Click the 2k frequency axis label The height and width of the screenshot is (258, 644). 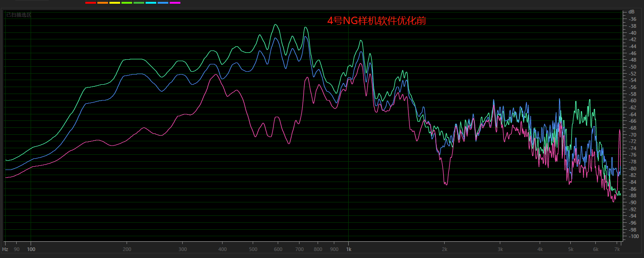444,249
